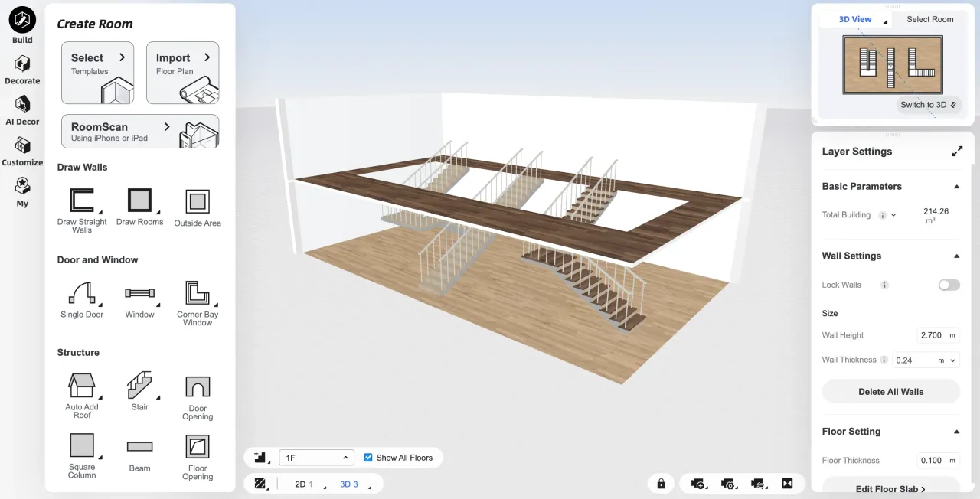Select the Draw Straight Walls tool
The width and height of the screenshot is (980, 499).
click(x=82, y=202)
